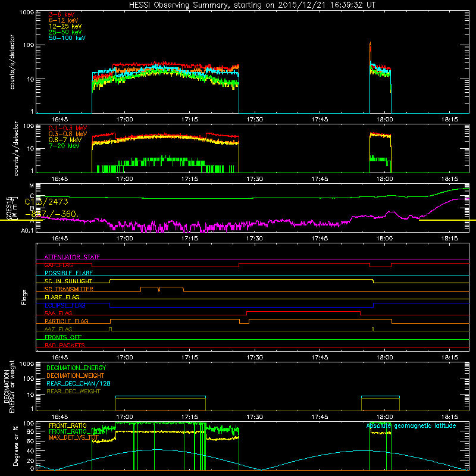Select the red 3-6 keV legend label

(62, 14)
